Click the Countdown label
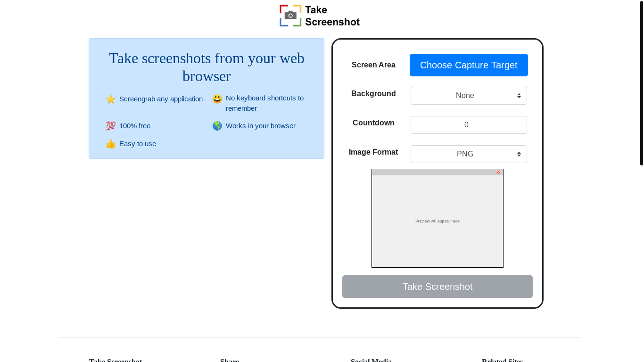 373,123
